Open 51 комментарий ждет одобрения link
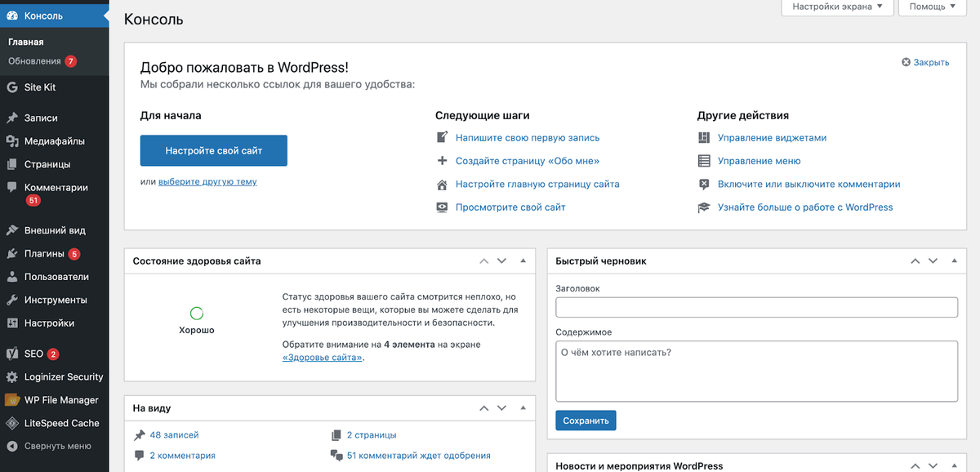The width and height of the screenshot is (980, 472). (x=419, y=456)
